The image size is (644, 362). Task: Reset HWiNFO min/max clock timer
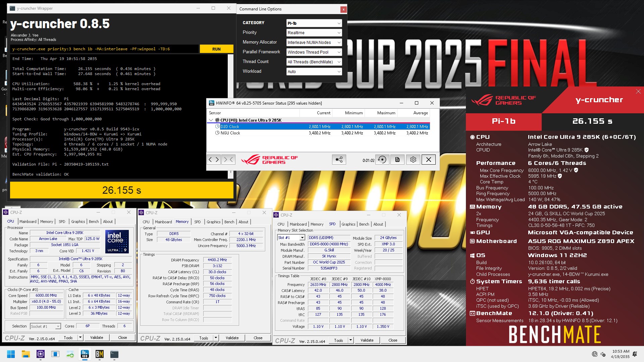382,160
